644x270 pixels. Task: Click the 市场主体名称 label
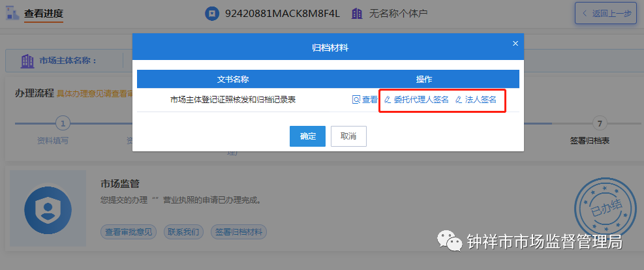(68, 61)
